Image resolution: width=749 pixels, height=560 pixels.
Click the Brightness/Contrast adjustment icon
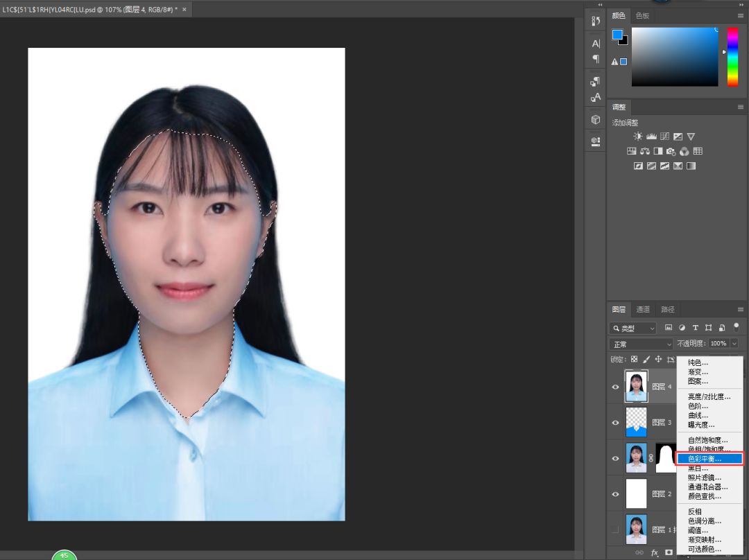coord(638,137)
